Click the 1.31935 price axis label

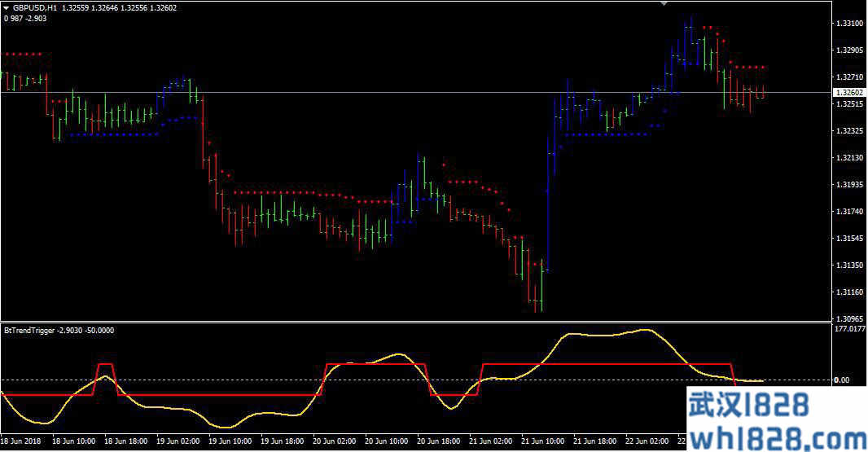point(849,185)
